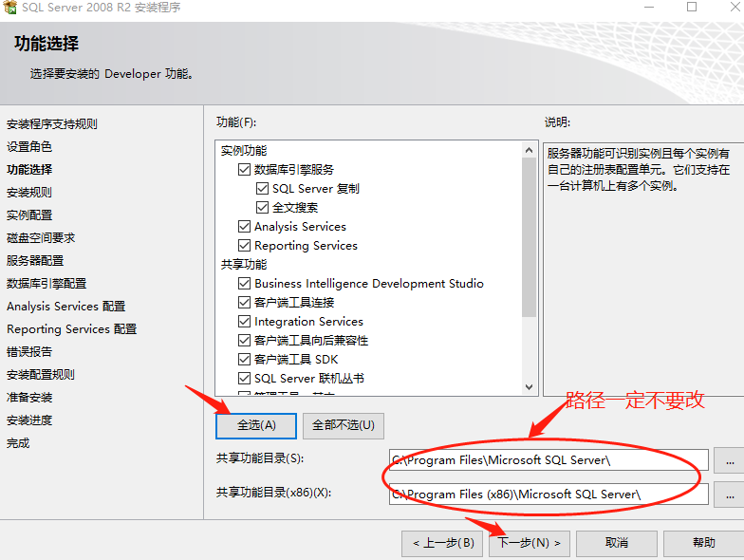This screenshot has width=744, height=560.
Task: Select 准备安装 step in sidebar
Action: 28,398
